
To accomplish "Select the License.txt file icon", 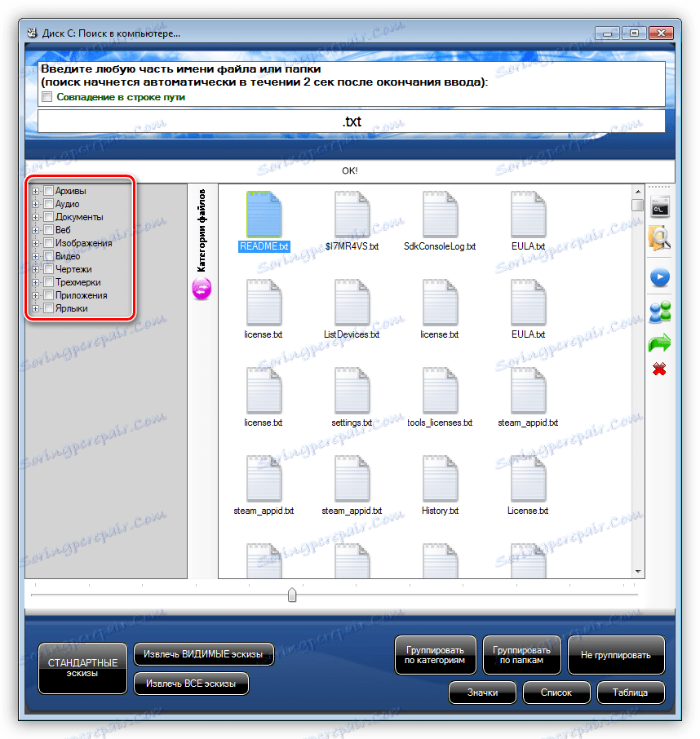I will click(x=528, y=479).
